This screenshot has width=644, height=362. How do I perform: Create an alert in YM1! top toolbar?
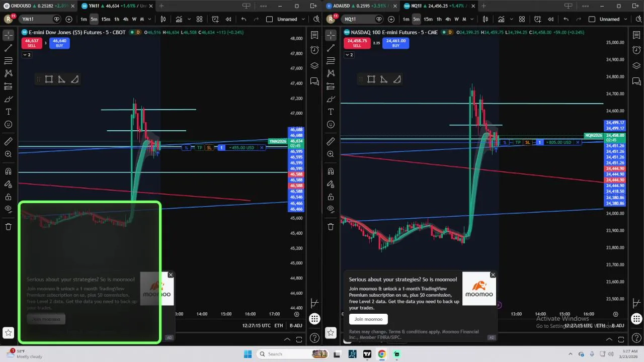pyautogui.click(x=215, y=19)
